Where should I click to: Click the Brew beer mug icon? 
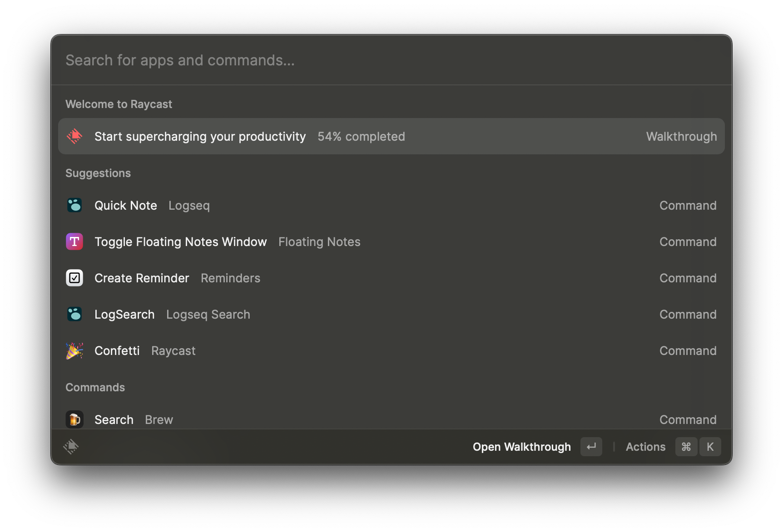[74, 419]
